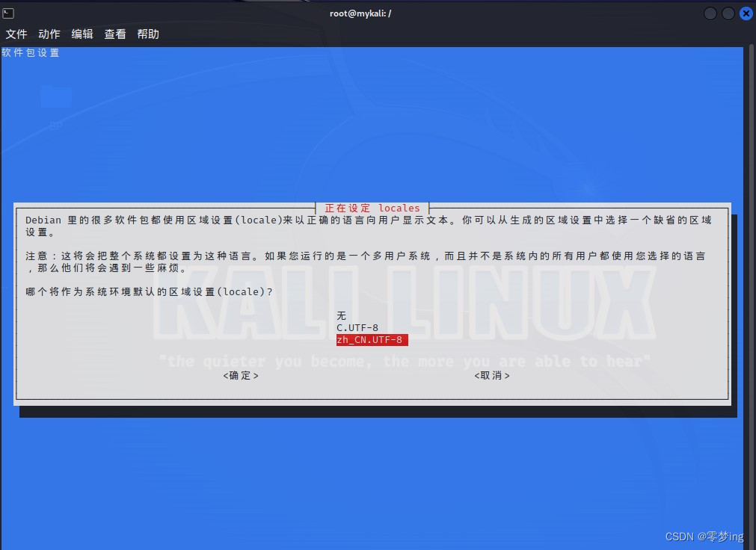Click the 正在设定 locales dialog title
This screenshot has height=550, width=756.
372,208
